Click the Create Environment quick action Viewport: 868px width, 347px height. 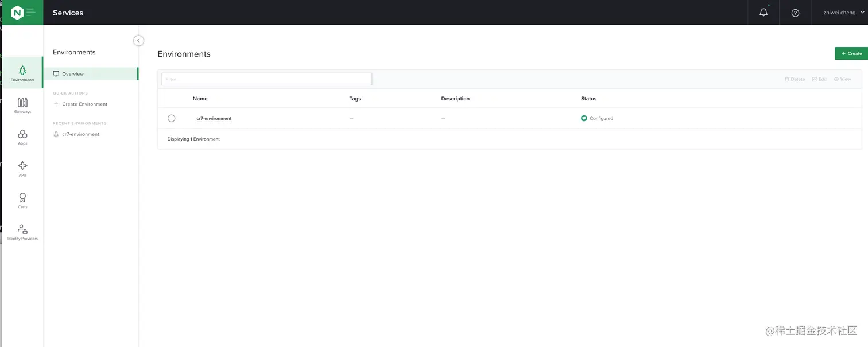(x=80, y=104)
